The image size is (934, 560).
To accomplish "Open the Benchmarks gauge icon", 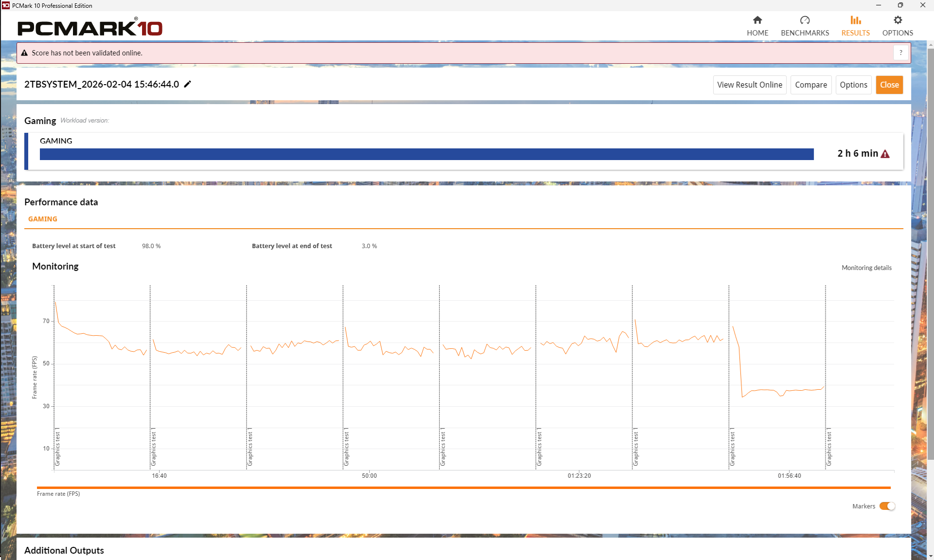I will 805,20.
